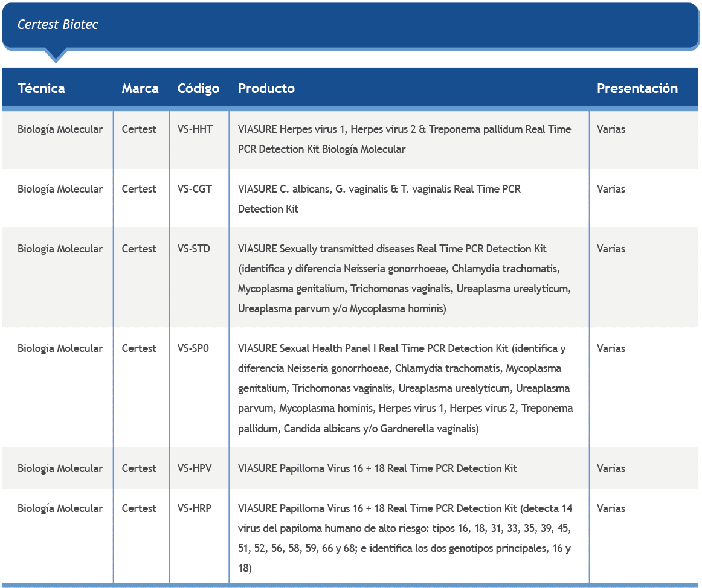Select product code VS-HHT

pyautogui.click(x=195, y=129)
